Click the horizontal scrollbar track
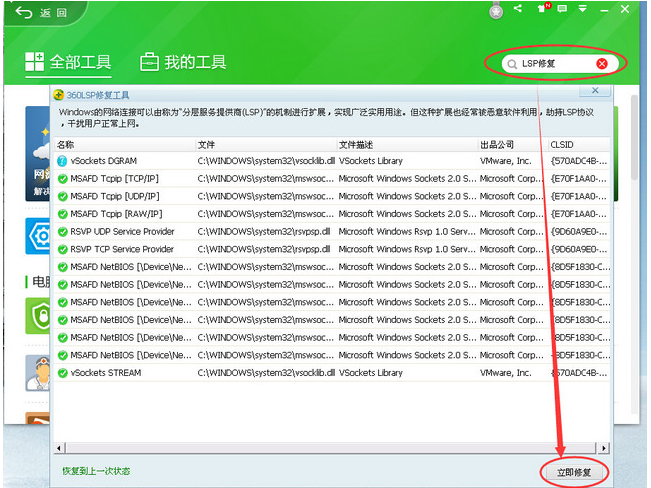 (x=330, y=448)
